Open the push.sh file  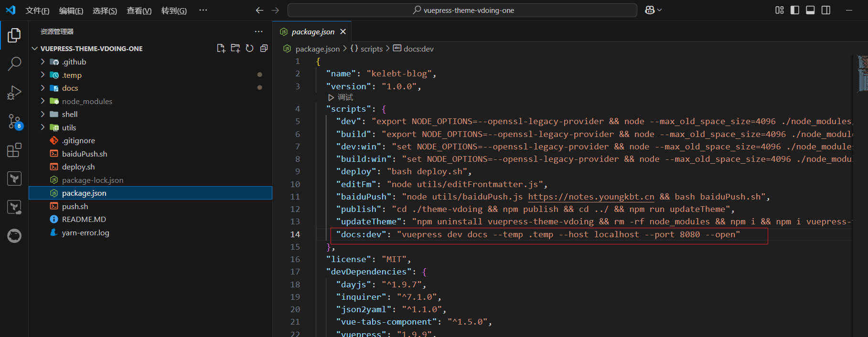click(x=75, y=206)
